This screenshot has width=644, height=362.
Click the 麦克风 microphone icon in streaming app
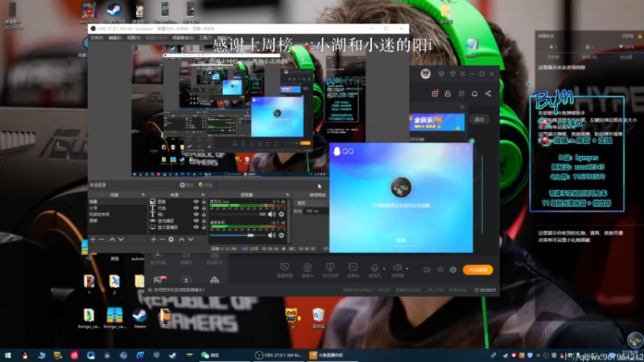click(x=374, y=269)
